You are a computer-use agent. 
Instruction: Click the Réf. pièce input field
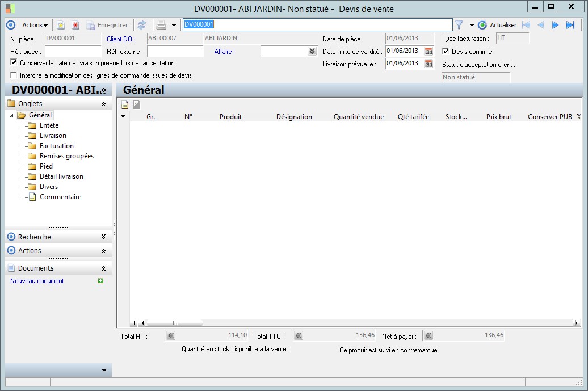[x=73, y=52]
